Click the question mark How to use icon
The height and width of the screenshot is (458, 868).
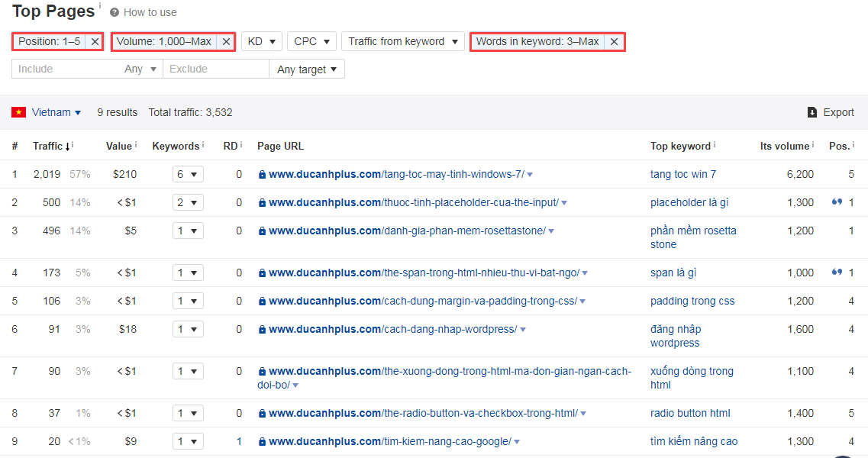115,12
